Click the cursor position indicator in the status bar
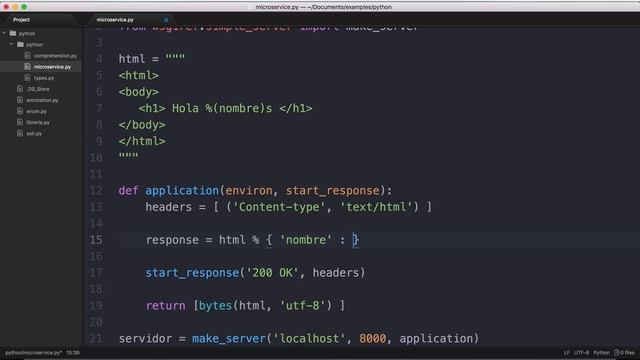 (x=73, y=352)
